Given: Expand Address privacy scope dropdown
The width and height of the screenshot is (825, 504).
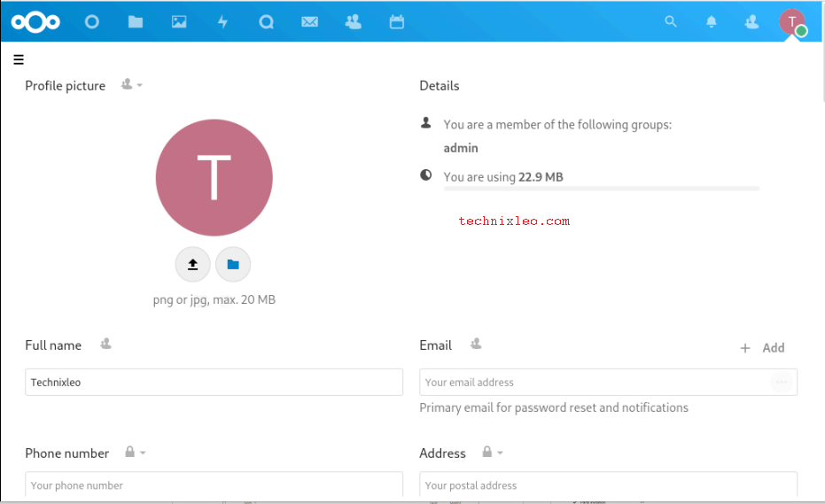Looking at the screenshot, I should [x=492, y=453].
